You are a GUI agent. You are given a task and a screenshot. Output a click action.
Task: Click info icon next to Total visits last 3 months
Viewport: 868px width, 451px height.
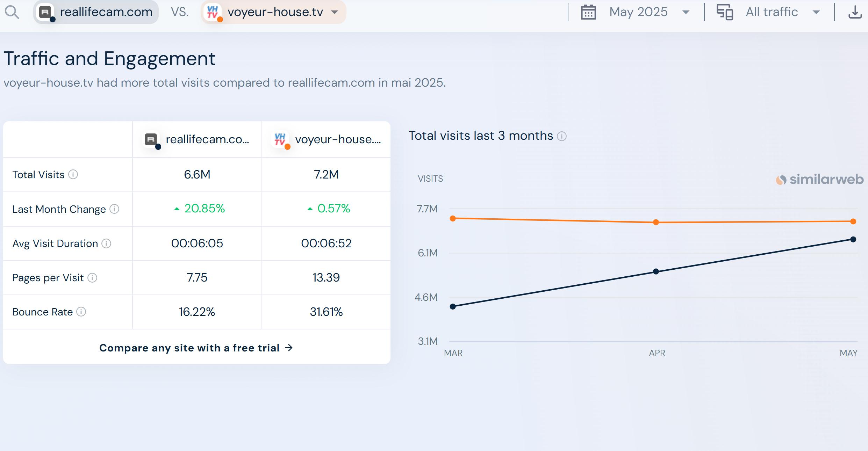tap(561, 136)
